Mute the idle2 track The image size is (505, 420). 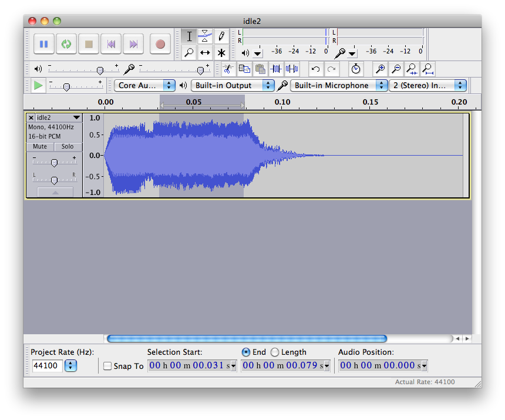pos(40,146)
